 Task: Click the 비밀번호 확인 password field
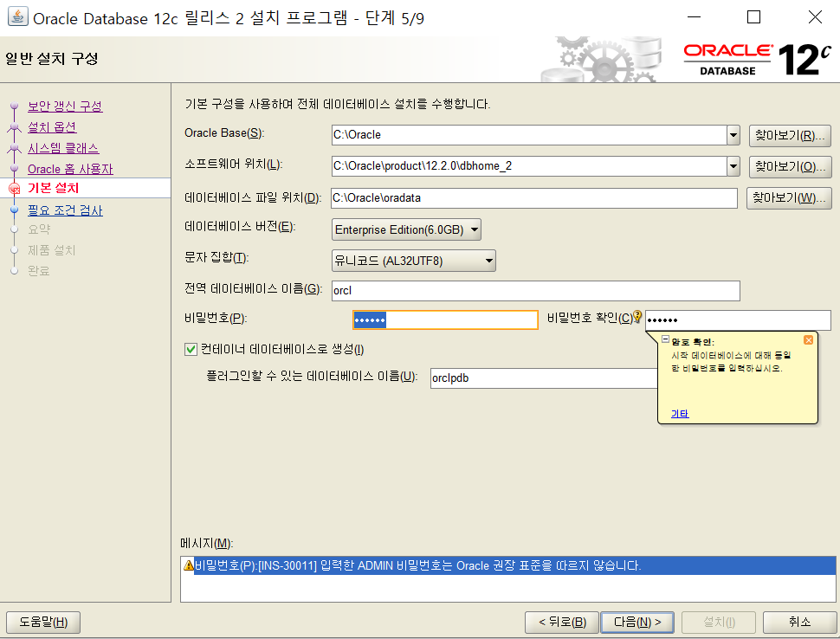(x=738, y=320)
